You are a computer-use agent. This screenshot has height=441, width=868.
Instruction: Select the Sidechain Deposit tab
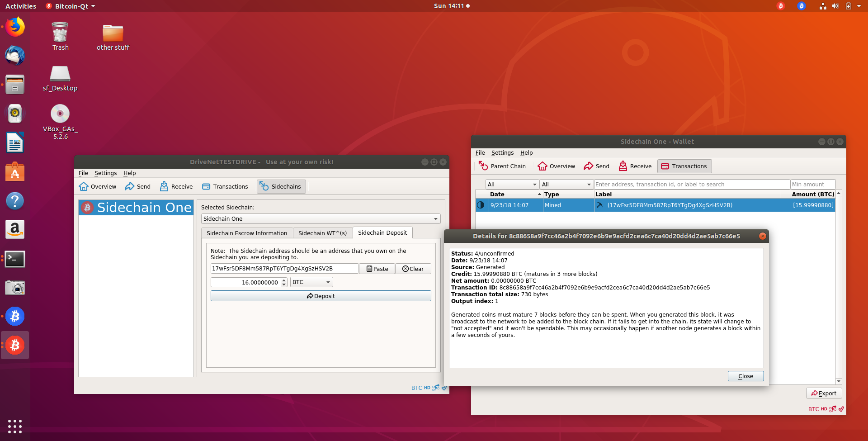(x=382, y=232)
